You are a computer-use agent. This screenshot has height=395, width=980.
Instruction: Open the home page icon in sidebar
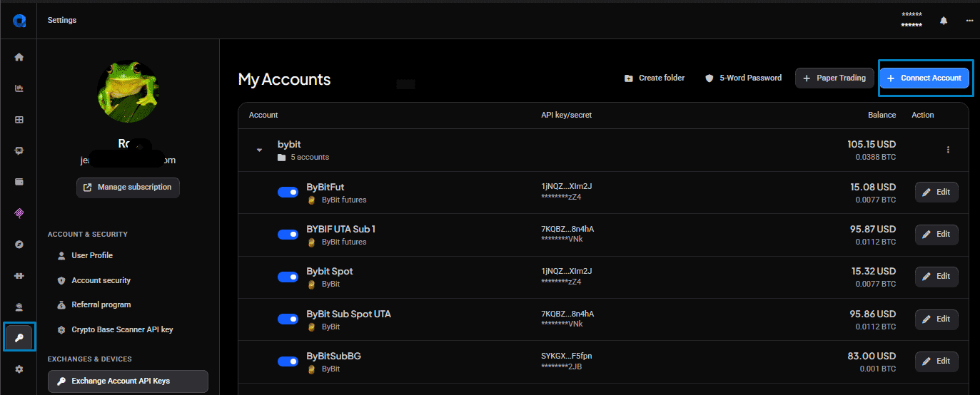(x=19, y=57)
